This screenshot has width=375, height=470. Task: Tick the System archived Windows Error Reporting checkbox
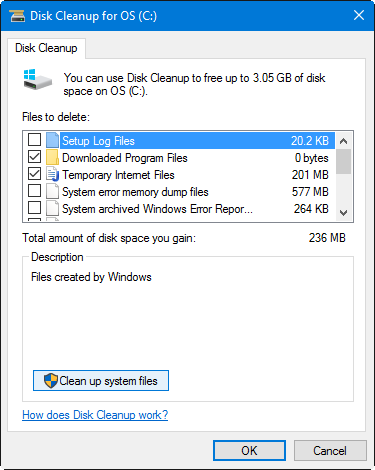[35, 208]
